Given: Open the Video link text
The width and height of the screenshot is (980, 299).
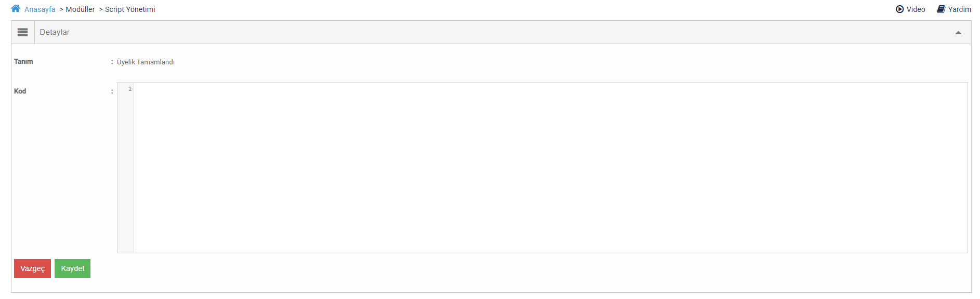Looking at the screenshot, I should 916,9.
